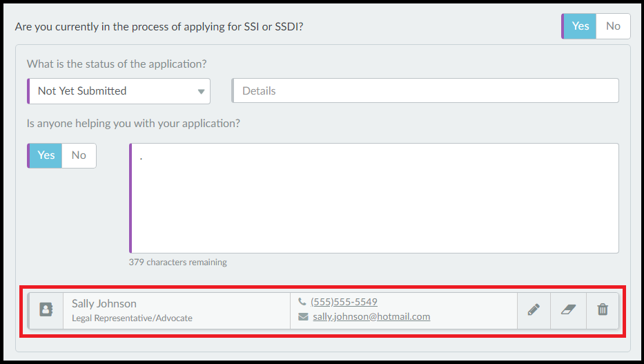Click the pencil icon to edit the contact
This screenshot has height=364, width=644.
coord(534,310)
